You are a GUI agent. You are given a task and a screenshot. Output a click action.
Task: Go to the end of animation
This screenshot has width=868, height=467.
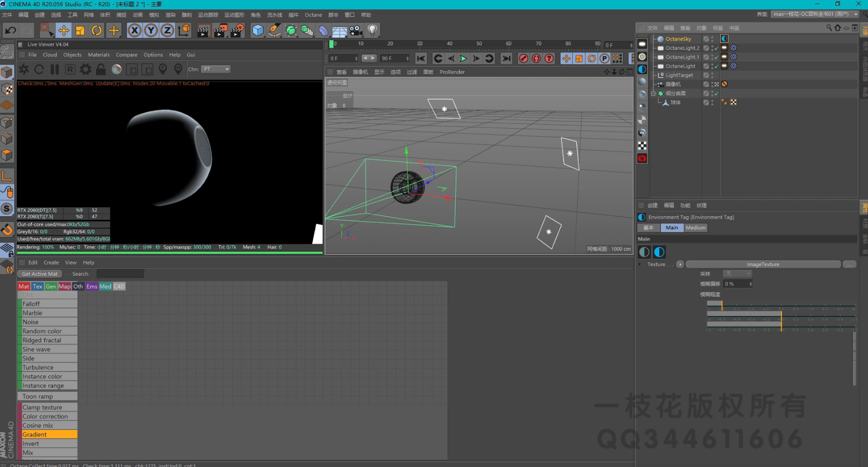(506, 59)
